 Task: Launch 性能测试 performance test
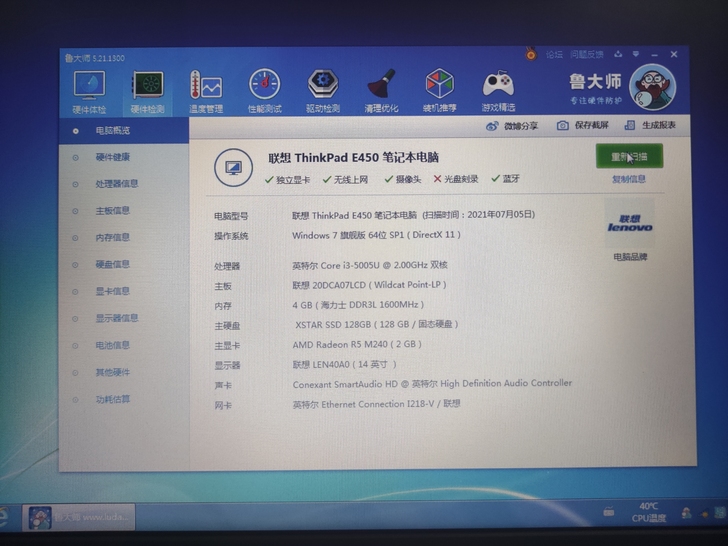click(265, 91)
